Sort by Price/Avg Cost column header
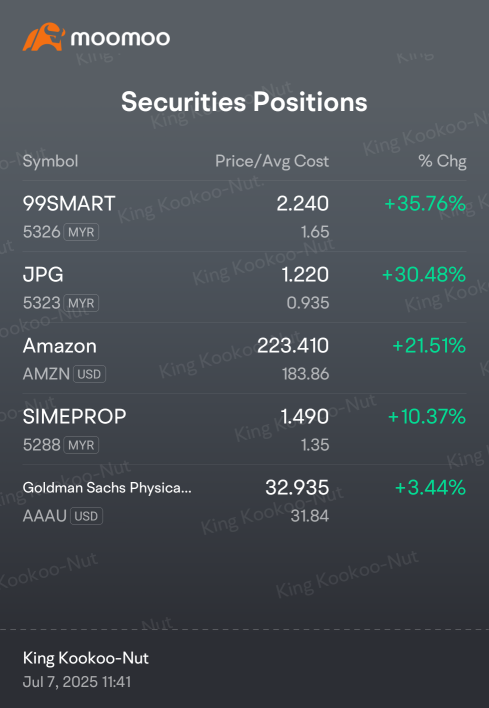The height and width of the screenshot is (708, 489). (272, 161)
